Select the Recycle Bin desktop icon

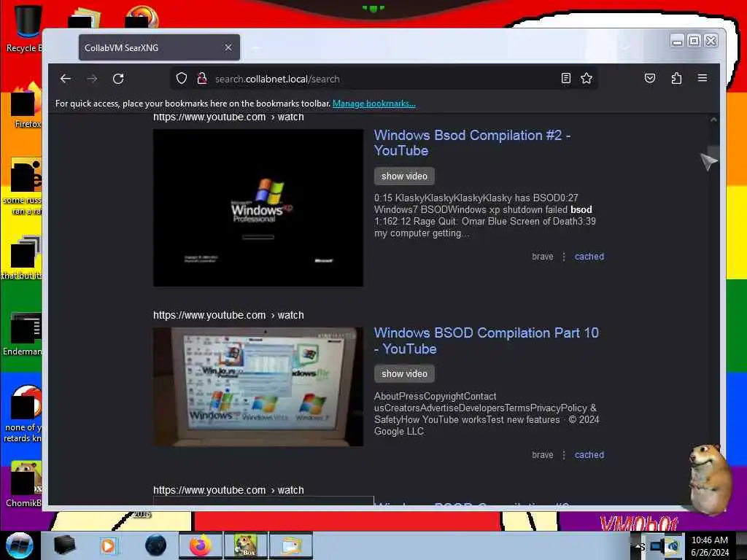24,29
